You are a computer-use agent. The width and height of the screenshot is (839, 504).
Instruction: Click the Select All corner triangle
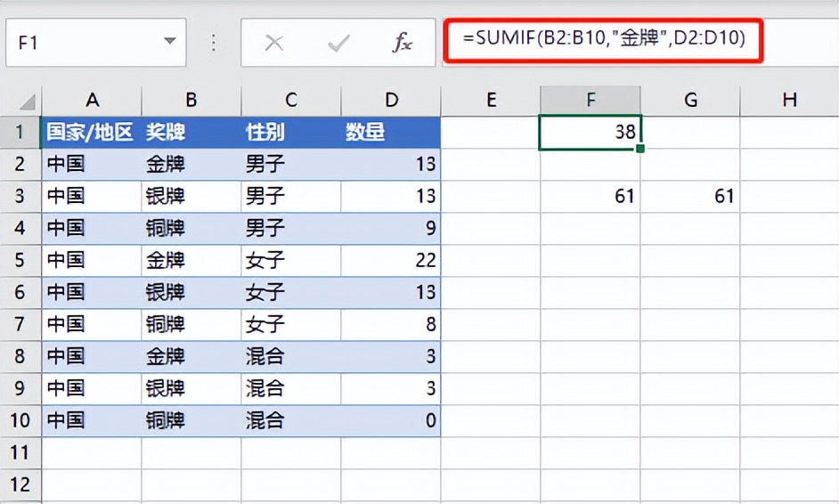(x=26, y=101)
